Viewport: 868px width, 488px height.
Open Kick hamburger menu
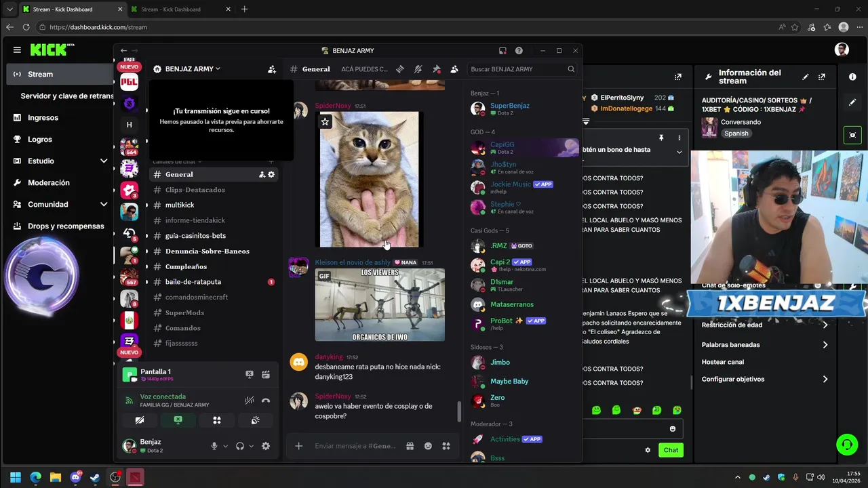(17, 49)
